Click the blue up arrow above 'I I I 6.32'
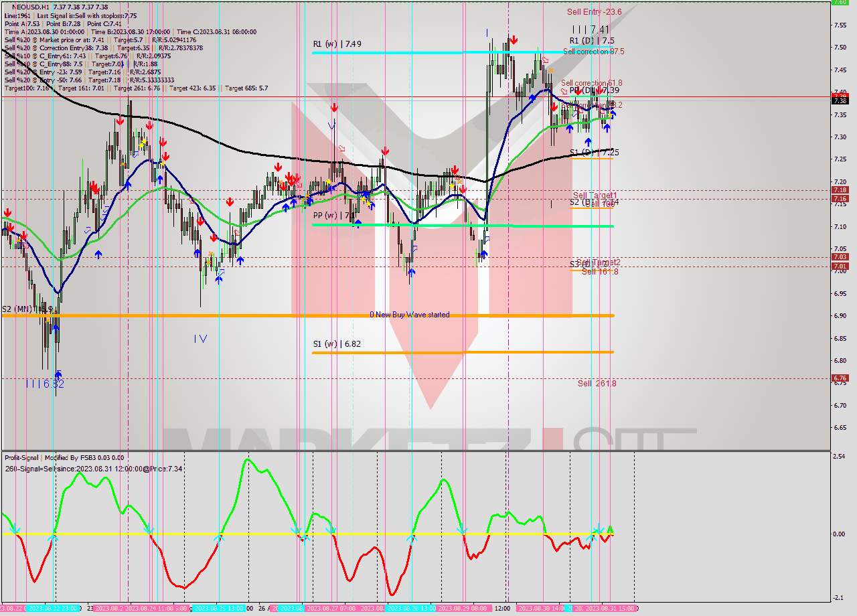The height and width of the screenshot is (616, 857). click(x=58, y=375)
